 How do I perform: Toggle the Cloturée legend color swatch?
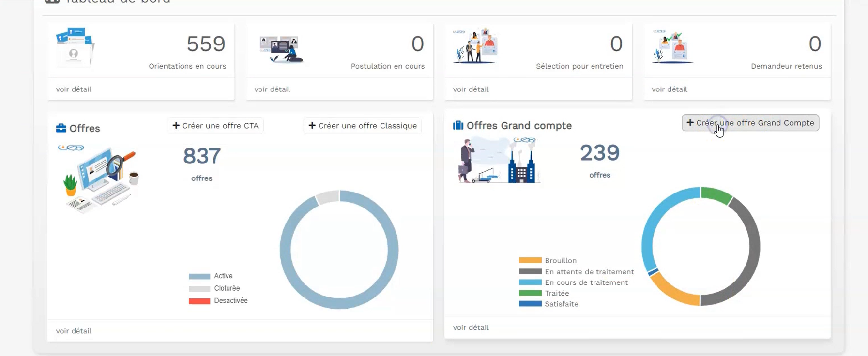pos(199,289)
